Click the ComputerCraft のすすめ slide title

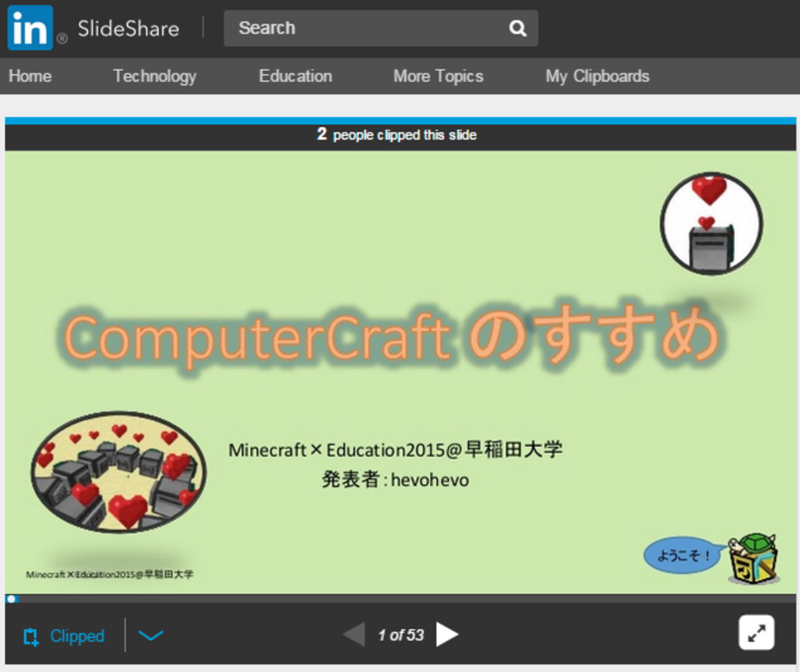[x=391, y=335]
